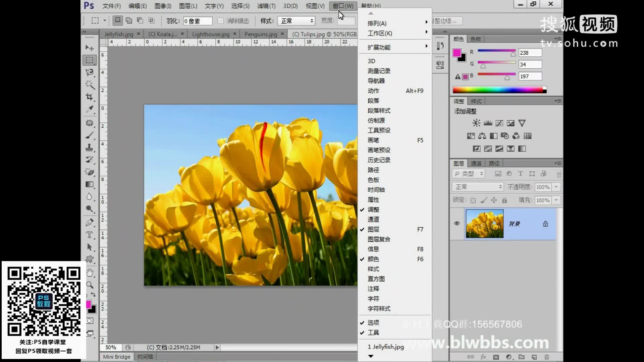644x362 pixels.
Task: Toggle the 消除锯齿 anti-alias checkbox
Action: (x=220, y=21)
